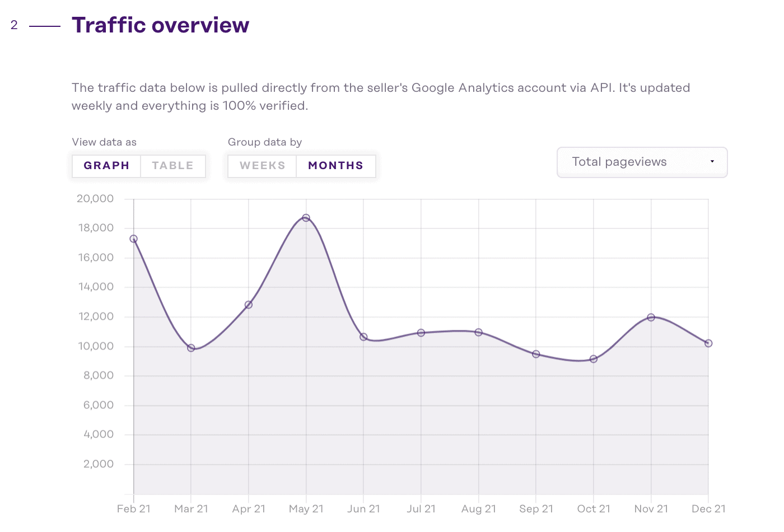The image size is (784, 532).
Task: Click the dropdown arrow beside Total pageviews
Action: pos(712,162)
